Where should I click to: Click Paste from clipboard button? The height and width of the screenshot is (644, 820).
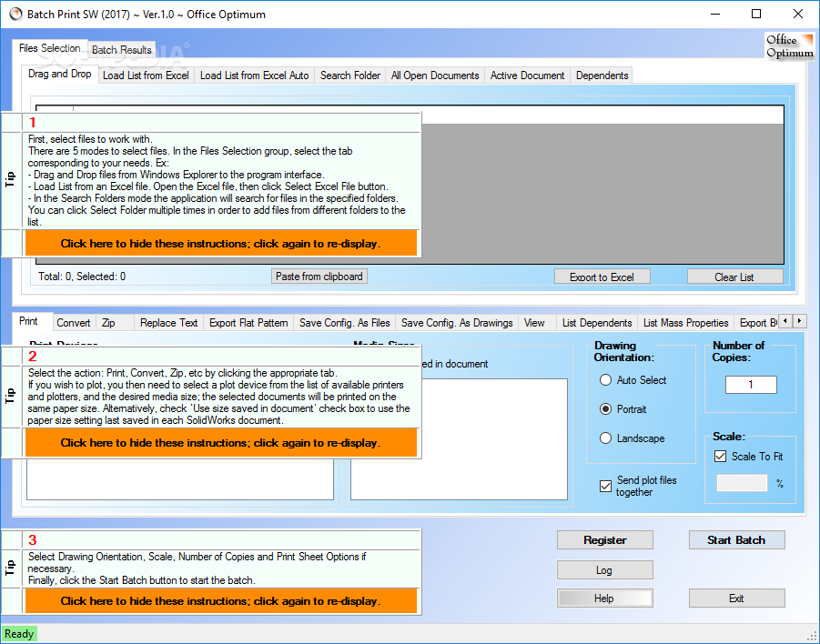(319, 277)
